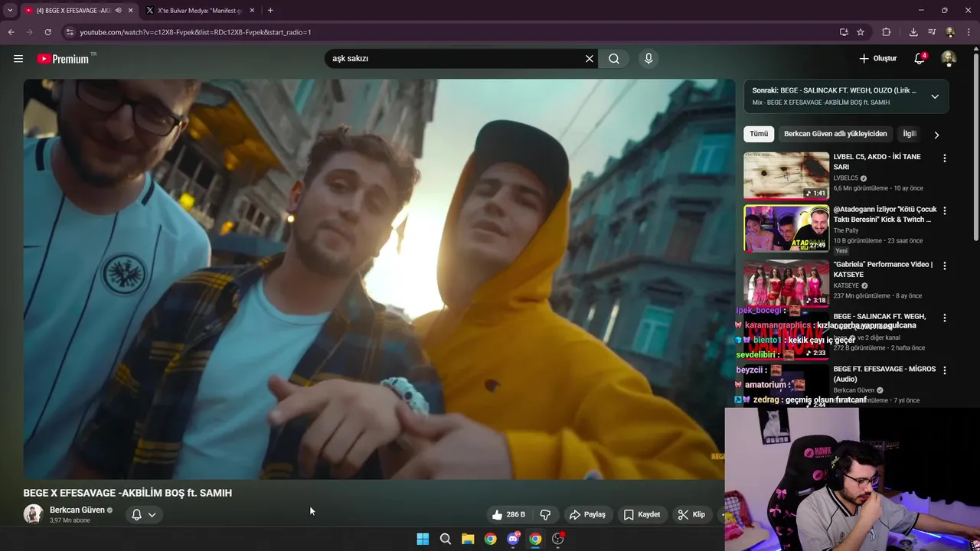Share video with Paylaş button

point(587,514)
